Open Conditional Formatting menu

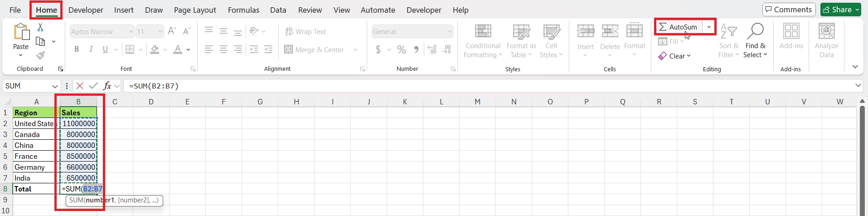pos(483,41)
